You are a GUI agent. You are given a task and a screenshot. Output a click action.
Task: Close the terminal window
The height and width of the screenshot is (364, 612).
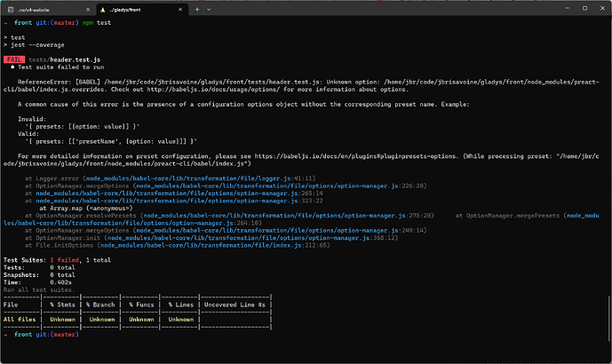click(x=602, y=8)
